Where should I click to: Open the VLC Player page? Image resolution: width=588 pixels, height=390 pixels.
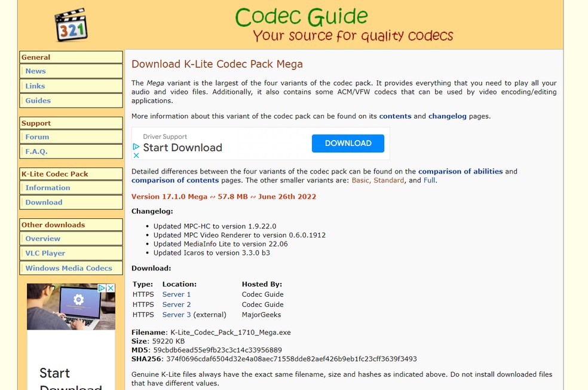point(71,254)
